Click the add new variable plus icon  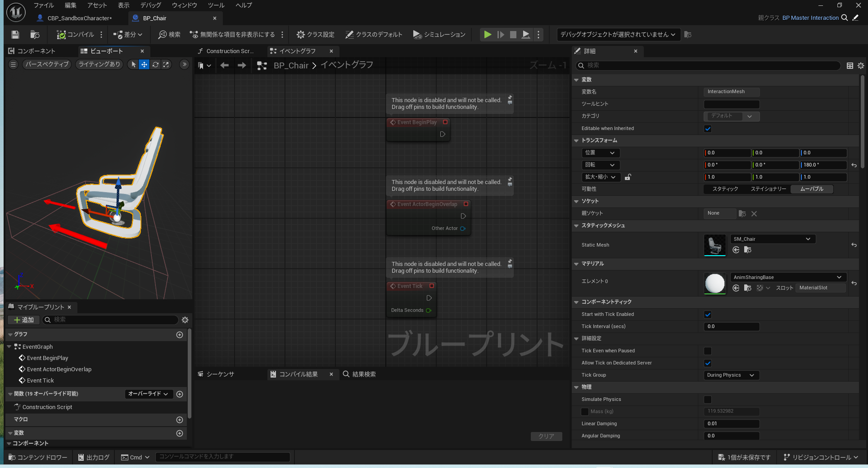[x=180, y=434]
